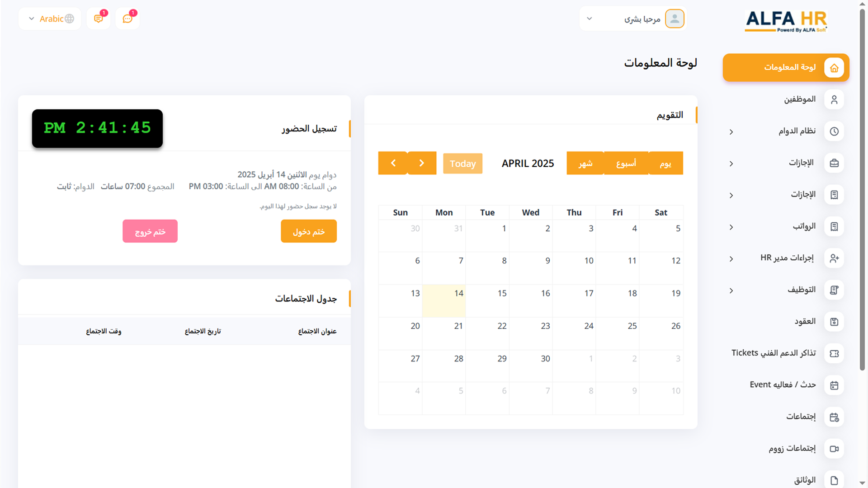Click the العقود contracts icon
The image size is (868, 488).
tap(834, 322)
